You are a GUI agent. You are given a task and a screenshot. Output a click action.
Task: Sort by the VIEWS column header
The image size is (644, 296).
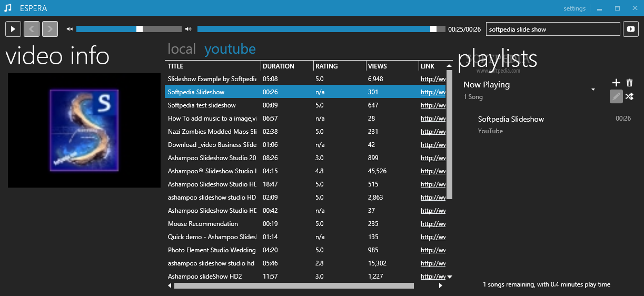392,66
